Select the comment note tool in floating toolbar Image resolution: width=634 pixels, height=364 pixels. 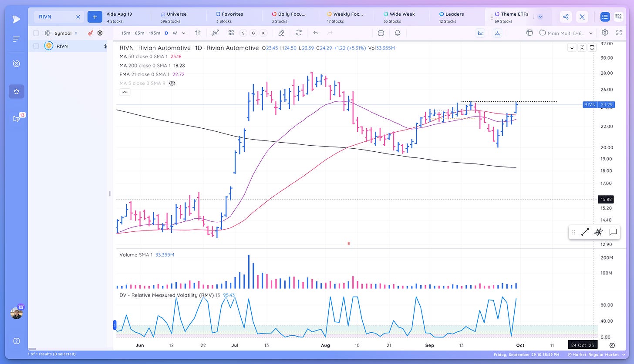(x=613, y=232)
